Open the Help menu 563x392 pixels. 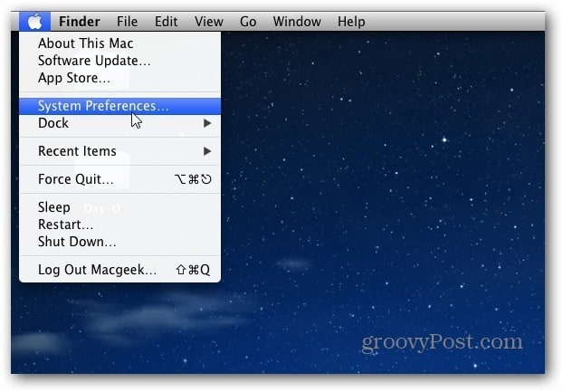pos(351,22)
